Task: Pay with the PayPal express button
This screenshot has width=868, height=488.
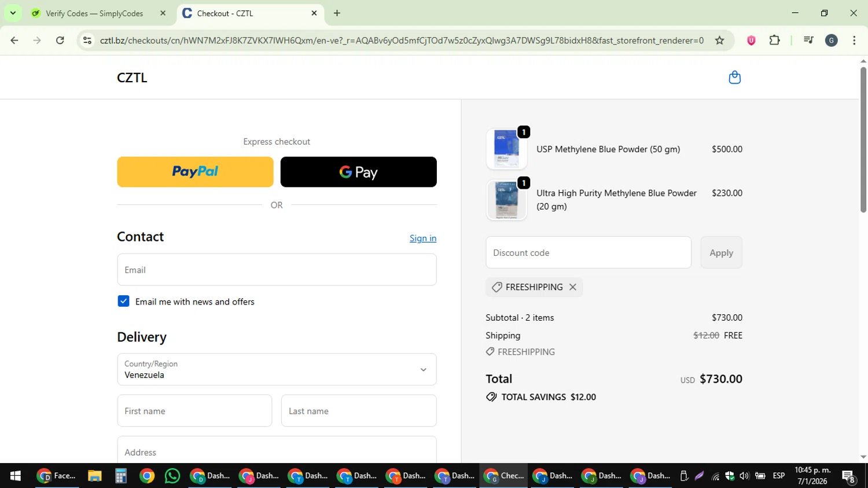Action: pos(195,172)
